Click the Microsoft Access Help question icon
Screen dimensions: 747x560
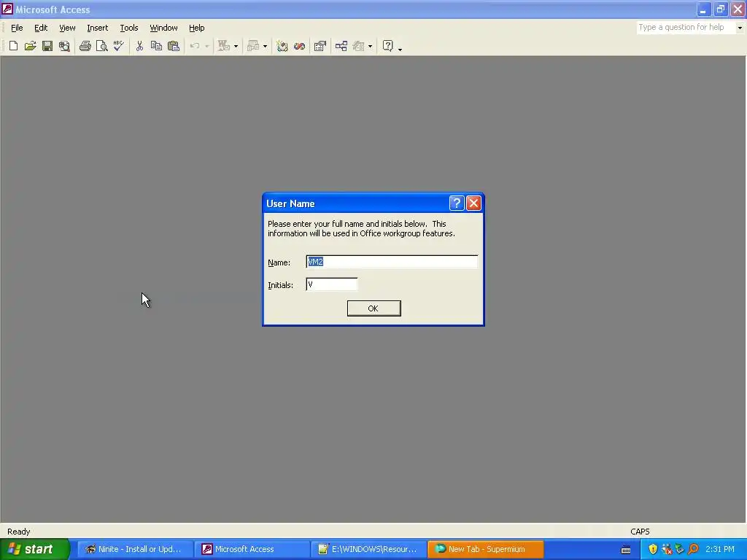pos(388,46)
